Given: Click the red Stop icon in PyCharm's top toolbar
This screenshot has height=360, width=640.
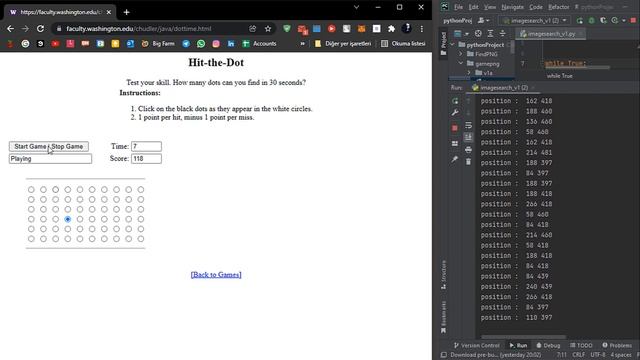Looking at the screenshot, I should (x=633, y=20).
